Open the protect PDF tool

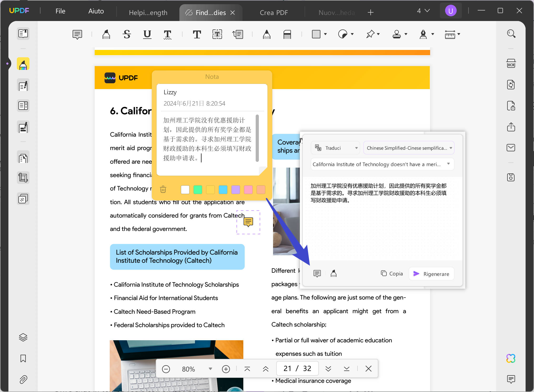pyautogui.click(x=511, y=106)
